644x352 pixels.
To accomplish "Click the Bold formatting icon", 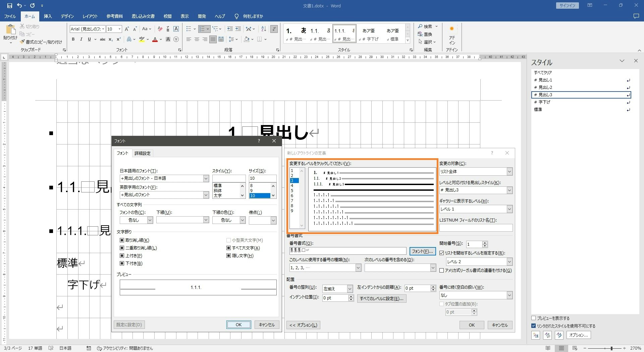I will click(73, 39).
